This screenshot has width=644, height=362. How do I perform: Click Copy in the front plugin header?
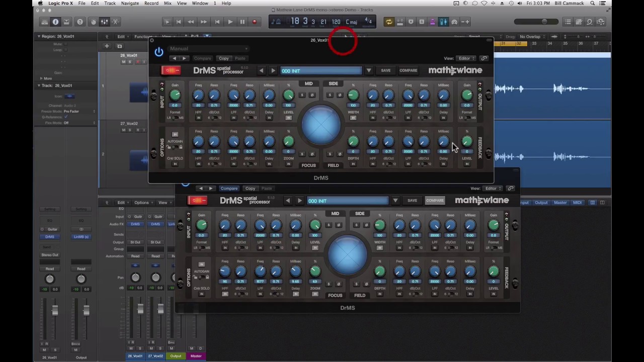coord(224,58)
